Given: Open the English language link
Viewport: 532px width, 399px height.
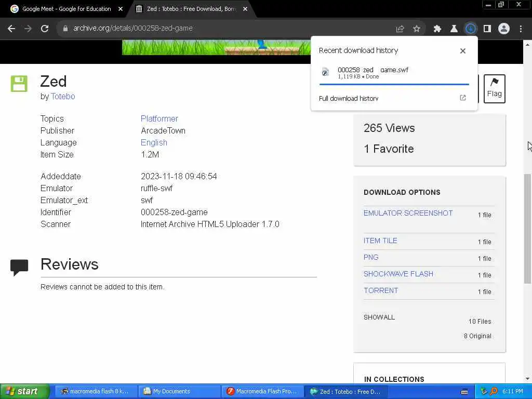Looking at the screenshot, I should 154,142.
